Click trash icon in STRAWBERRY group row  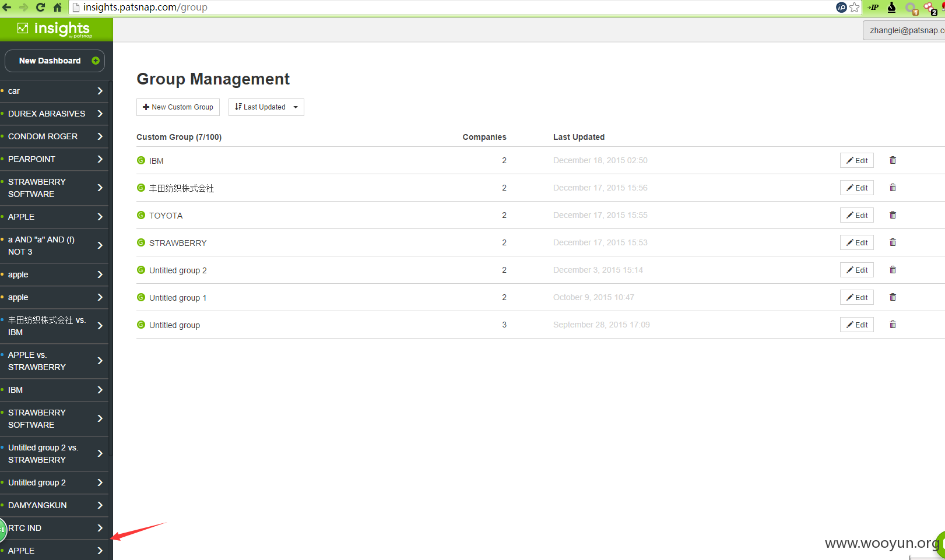tap(893, 242)
